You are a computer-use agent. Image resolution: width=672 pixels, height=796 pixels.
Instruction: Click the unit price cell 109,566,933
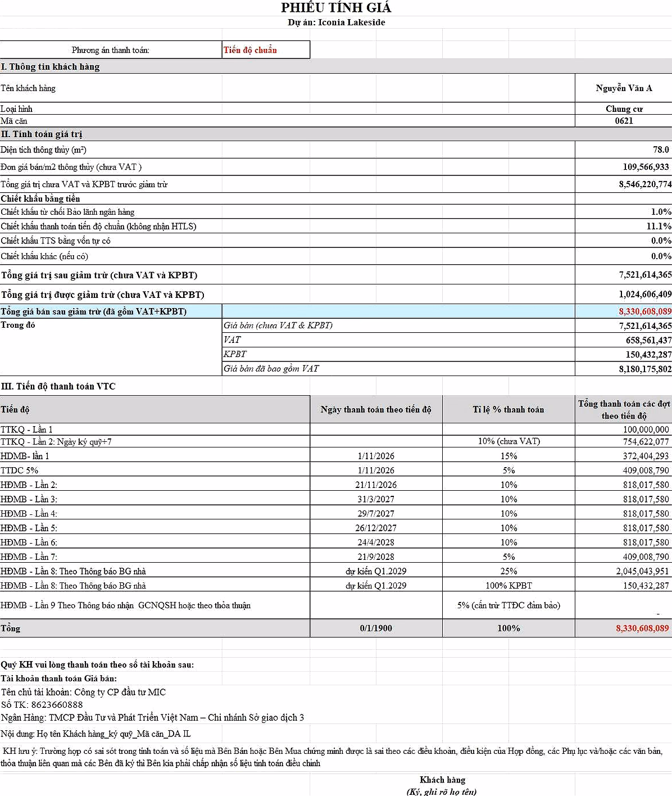624,167
